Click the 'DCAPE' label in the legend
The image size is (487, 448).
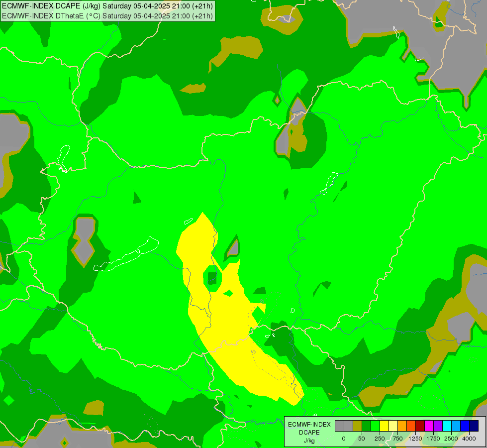(309, 433)
